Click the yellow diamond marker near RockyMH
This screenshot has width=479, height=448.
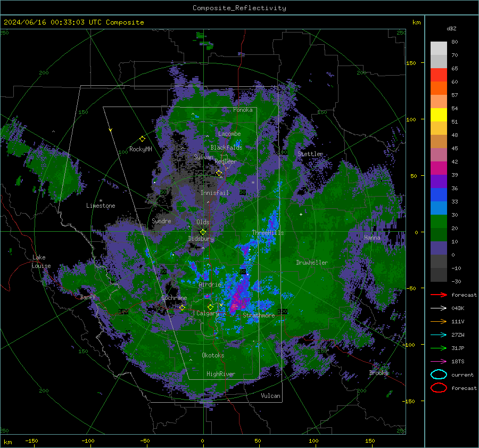point(142,139)
